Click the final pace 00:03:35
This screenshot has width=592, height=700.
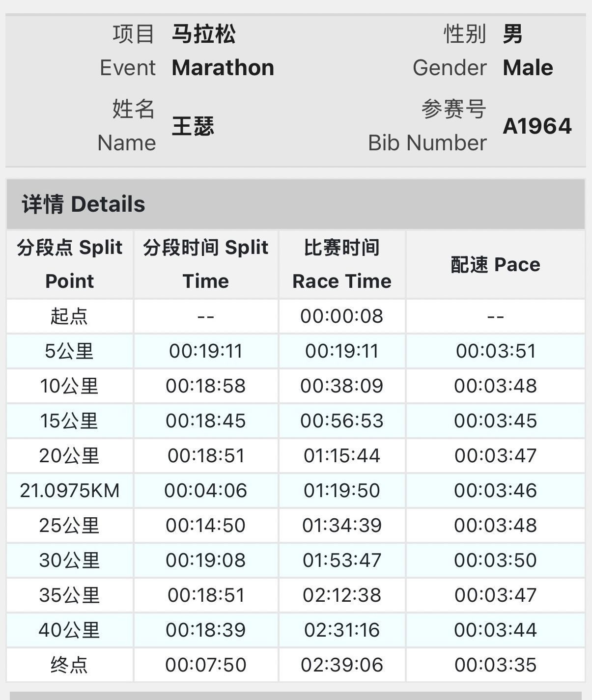tap(495, 665)
